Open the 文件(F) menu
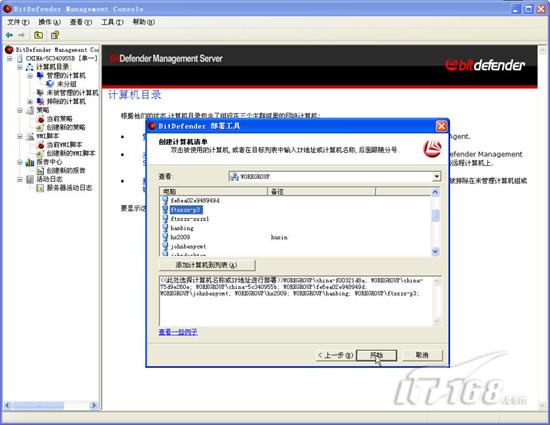The image size is (550, 425). pyautogui.click(x=18, y=22)
